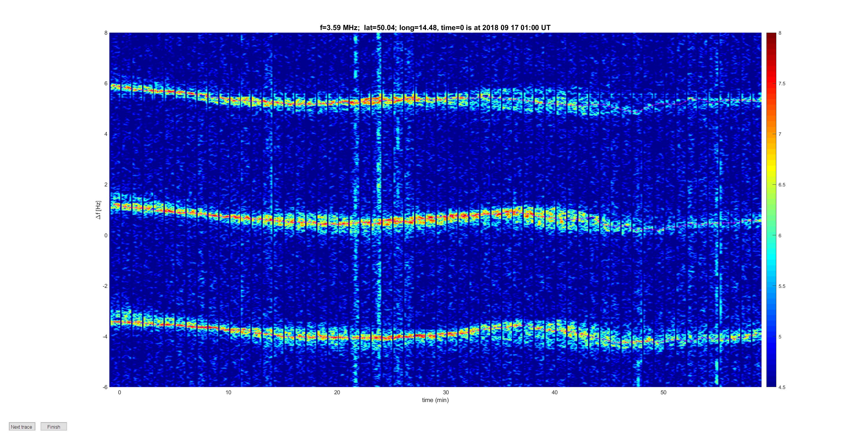Screen dimensions: 868x435
Task: Click the plot title mentioning f=3.59 MHz
Action: coord(435,28)
